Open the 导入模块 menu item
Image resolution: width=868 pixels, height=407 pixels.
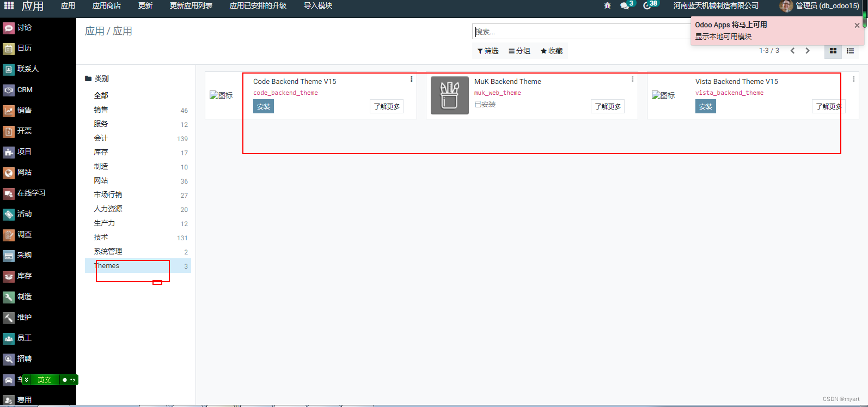pyautogui.click(x=318, y=5)
